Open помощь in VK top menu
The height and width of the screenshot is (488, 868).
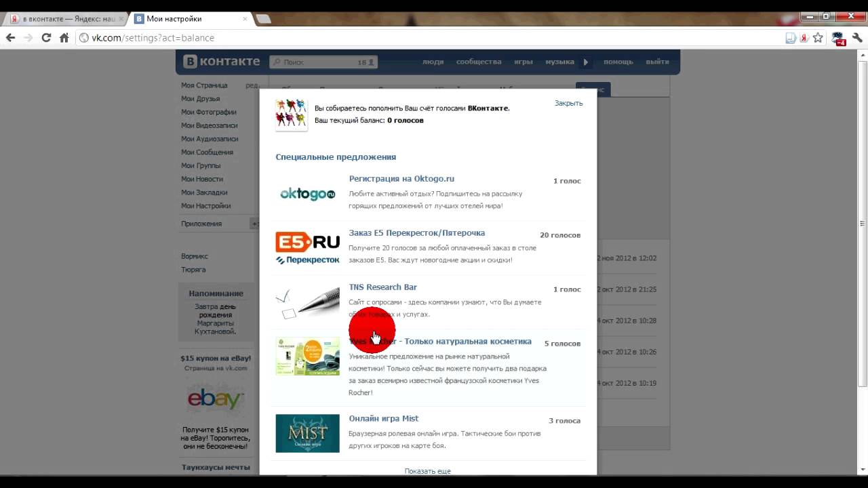point(618,62)
